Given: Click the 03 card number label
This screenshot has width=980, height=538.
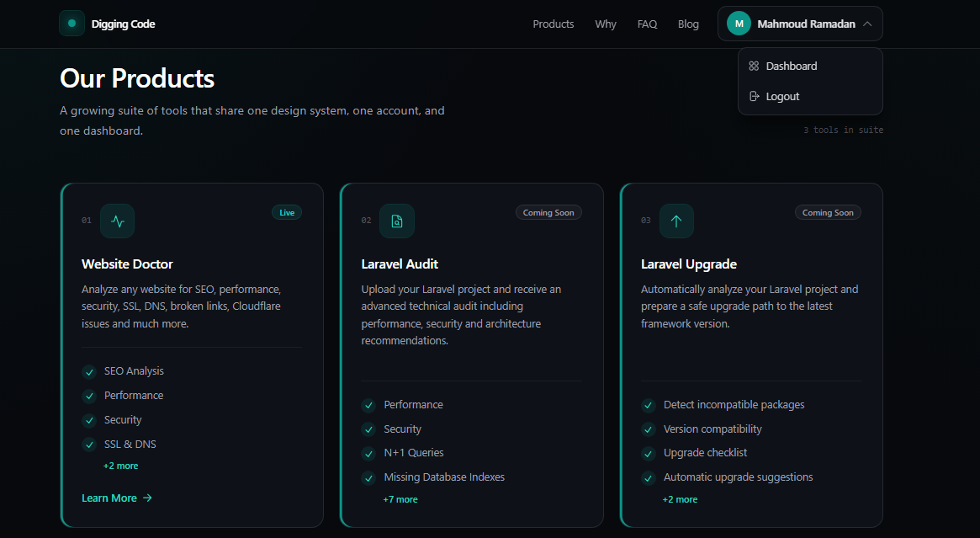Looking at the screenshot, I should point(646,221).
